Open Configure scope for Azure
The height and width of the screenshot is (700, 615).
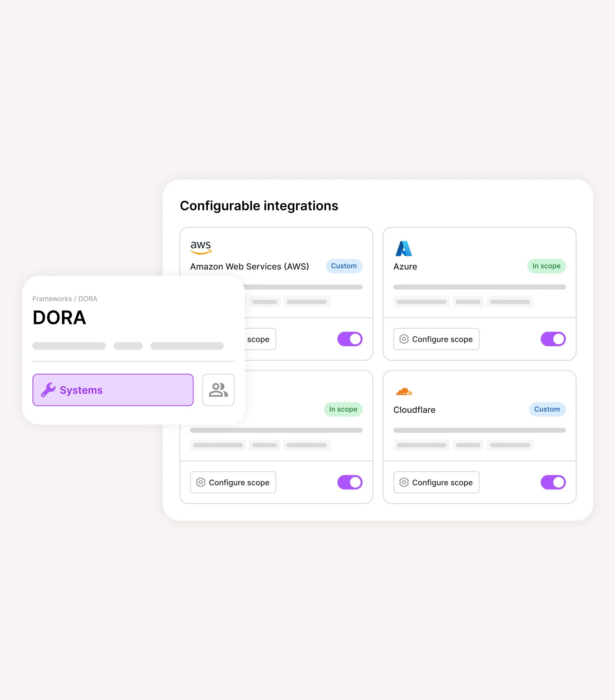(x=436, y=339)
